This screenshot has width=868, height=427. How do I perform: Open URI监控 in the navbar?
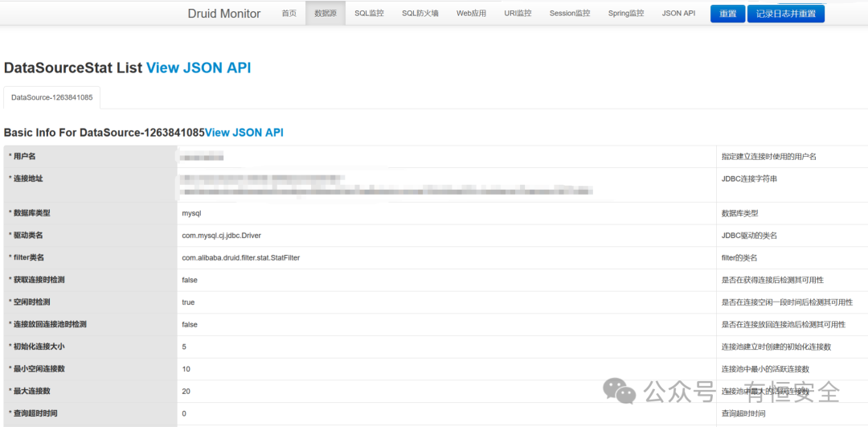click(518, 14)
